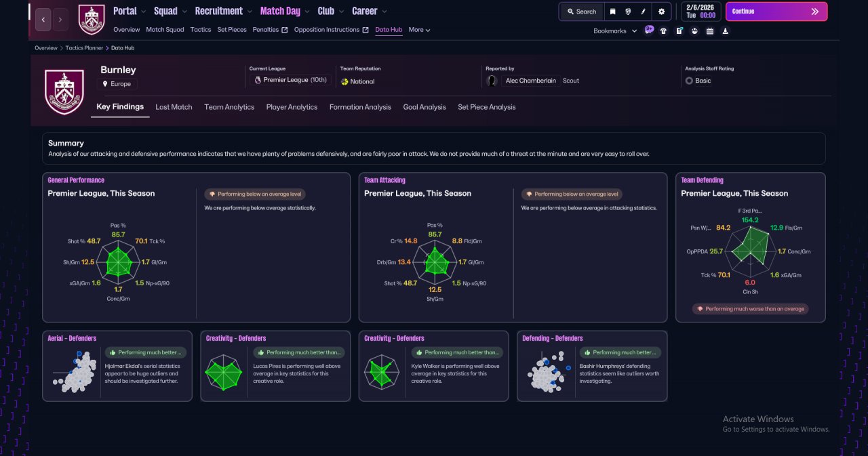Click the Search button
The height and width of the screenshot is (456, 868).
click(581, 12)
